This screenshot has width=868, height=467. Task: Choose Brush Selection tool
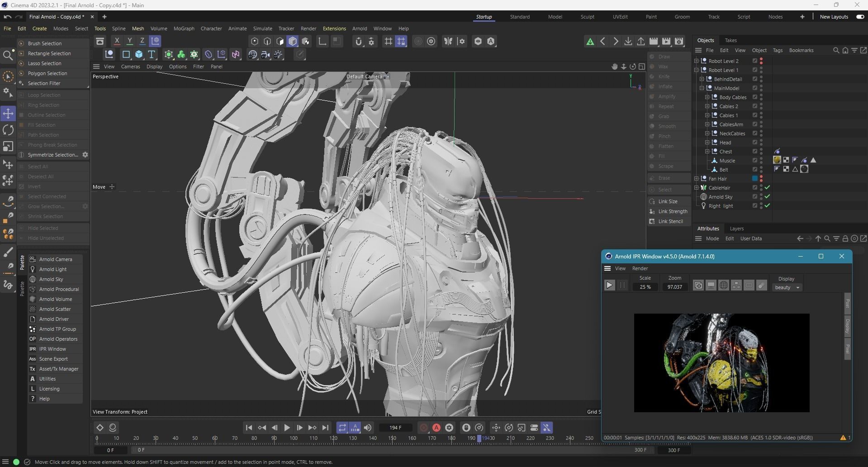tap(53, 43)
